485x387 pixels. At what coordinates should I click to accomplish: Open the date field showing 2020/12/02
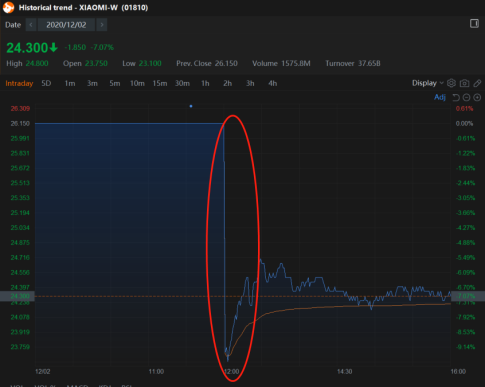66,25
